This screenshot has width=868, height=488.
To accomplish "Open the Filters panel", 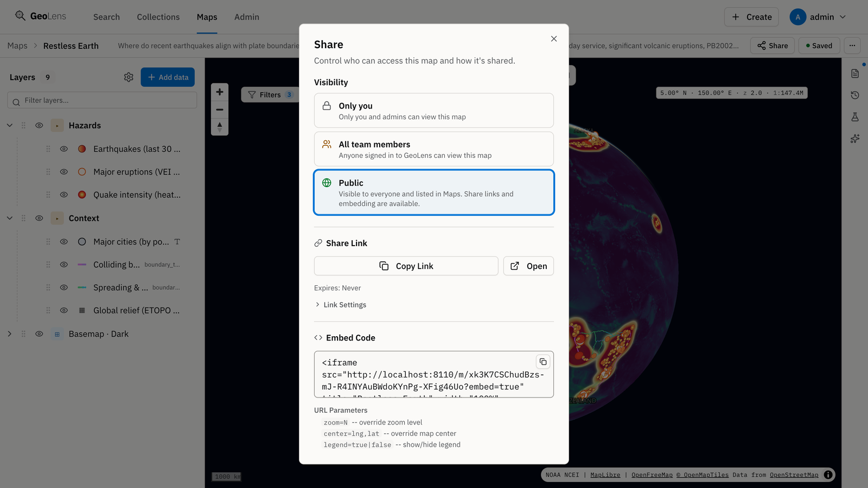I will [270, 94].
